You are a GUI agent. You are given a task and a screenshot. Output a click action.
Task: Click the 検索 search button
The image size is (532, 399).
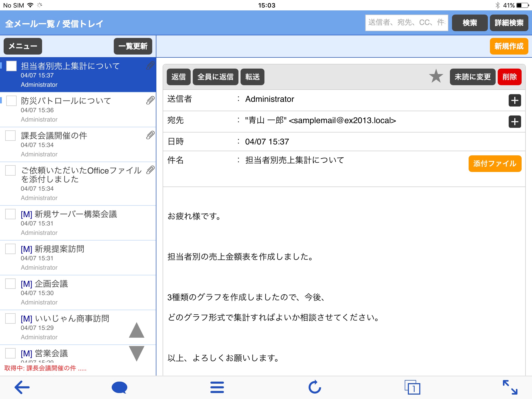click(470, 23)
